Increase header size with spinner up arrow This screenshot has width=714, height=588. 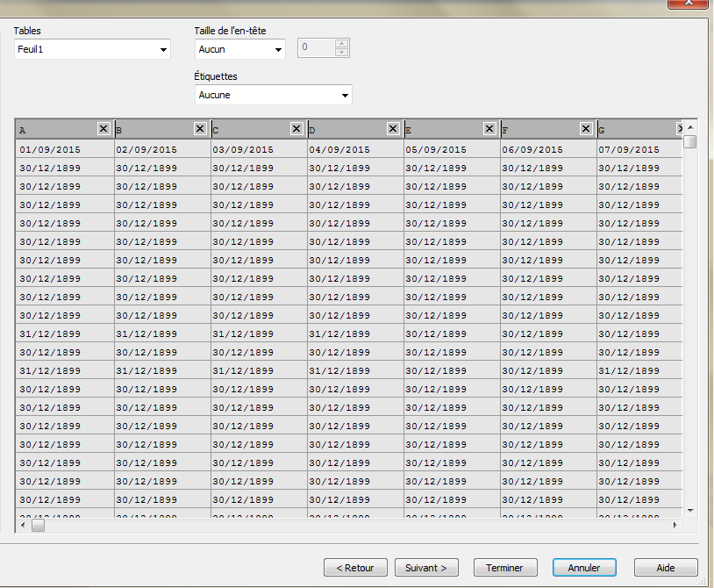coord(341,43)
